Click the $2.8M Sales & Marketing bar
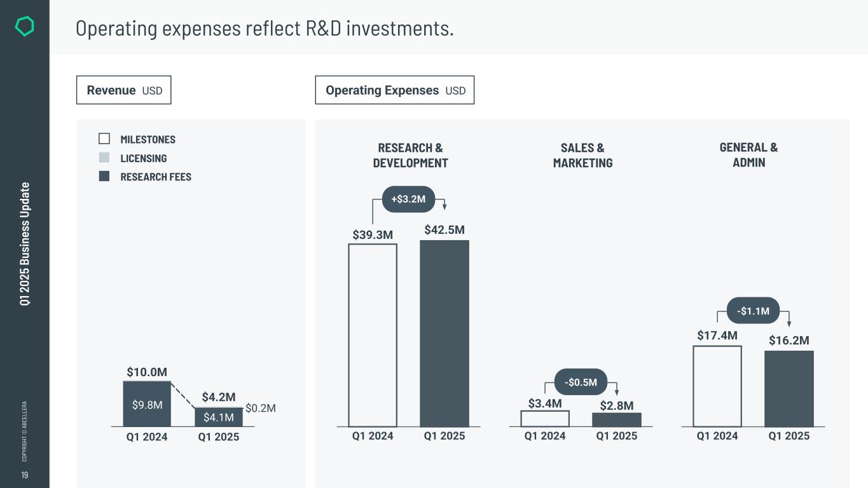868x488 pixels. [616, 419]
